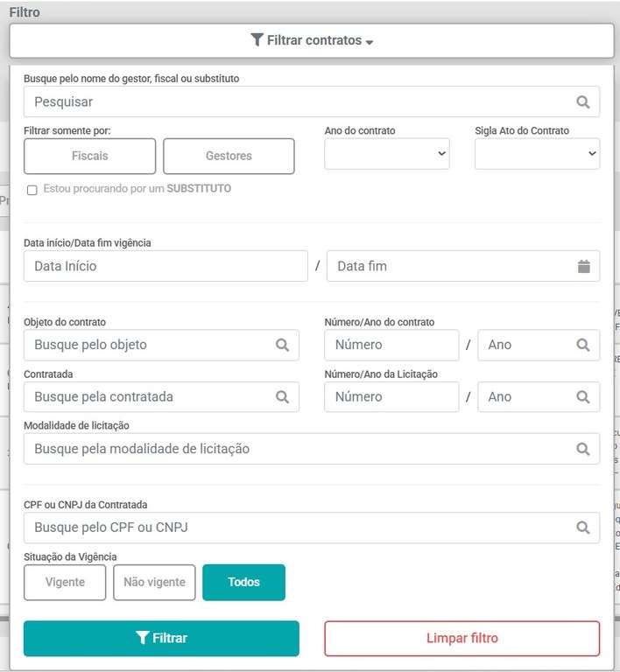Click search icon beside contract Ano field

[x=583, y=345]
